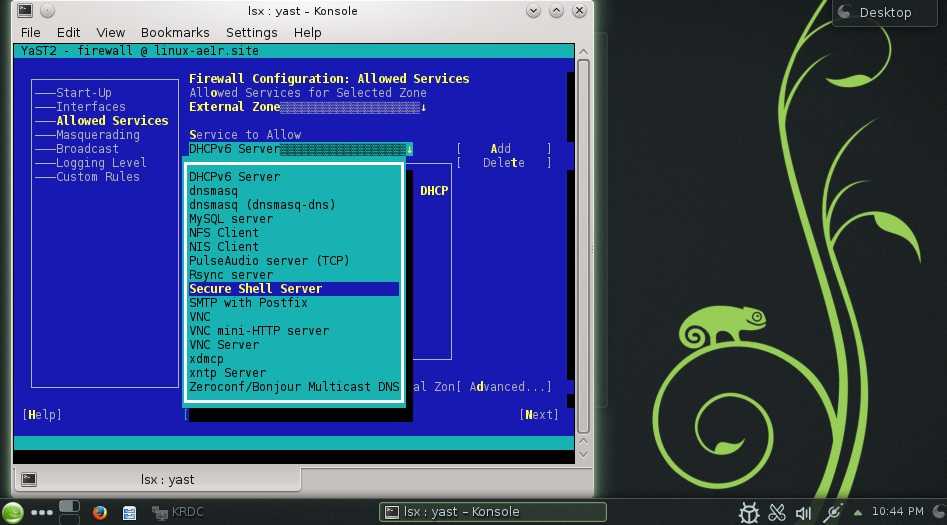Open the clipboard scissors tray icon
Viewport: 947px width, 525px height.
click(x=777, y=513)
